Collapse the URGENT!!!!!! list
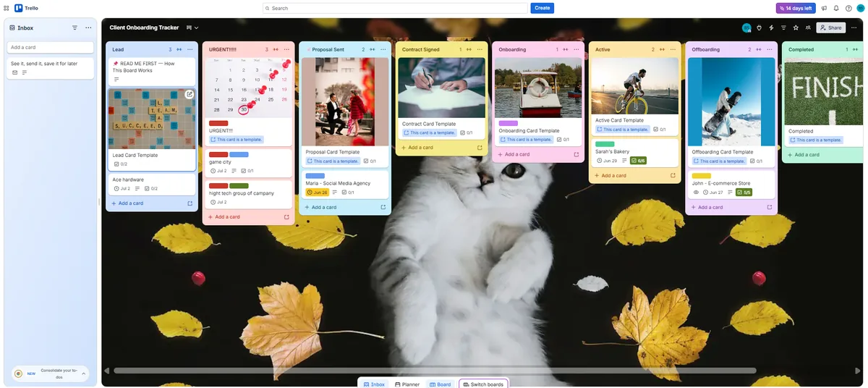Viewport: 868px width, 388px height. (x=276, y=49)
